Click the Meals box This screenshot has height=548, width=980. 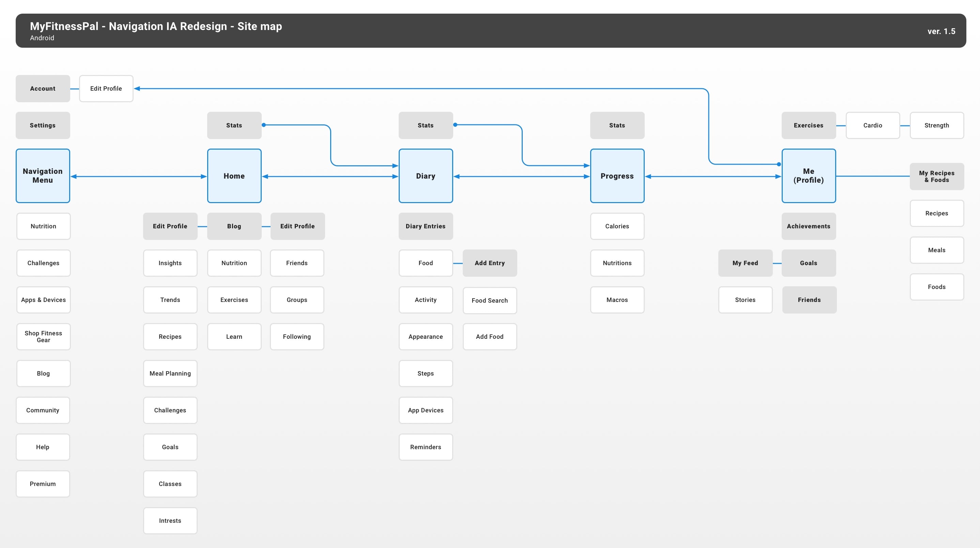coord(937,250)
